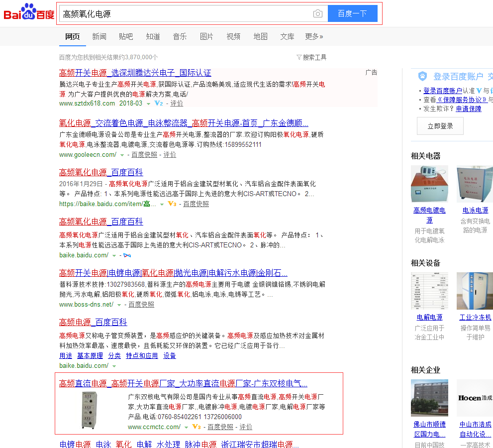
Task: Click the Baidu logo
Action: pyautogui.click(x=29, y=12)
